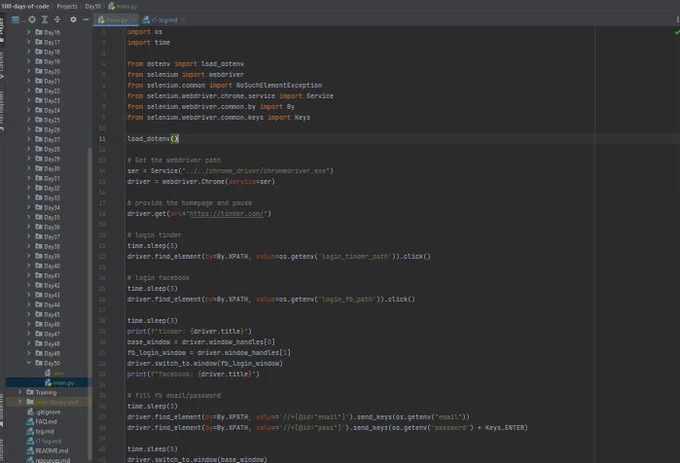
Task: Click the .gitignore file icon
Action: (x=30, y=412)
